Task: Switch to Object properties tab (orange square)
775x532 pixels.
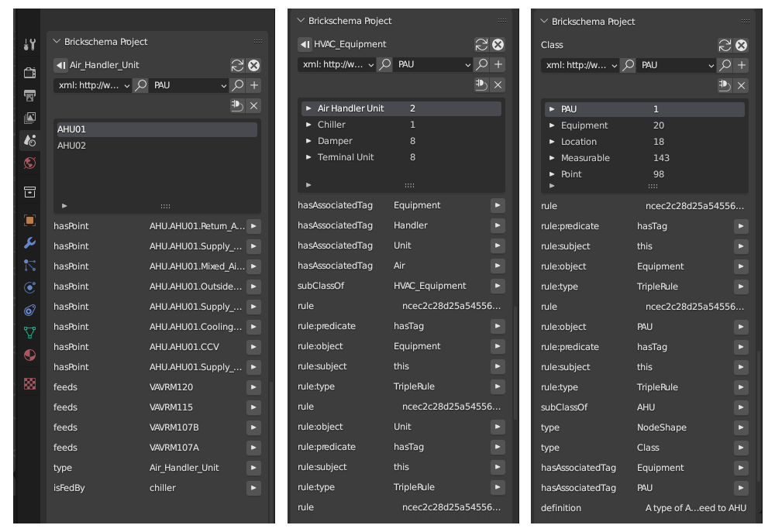Action: coord(29,218)
